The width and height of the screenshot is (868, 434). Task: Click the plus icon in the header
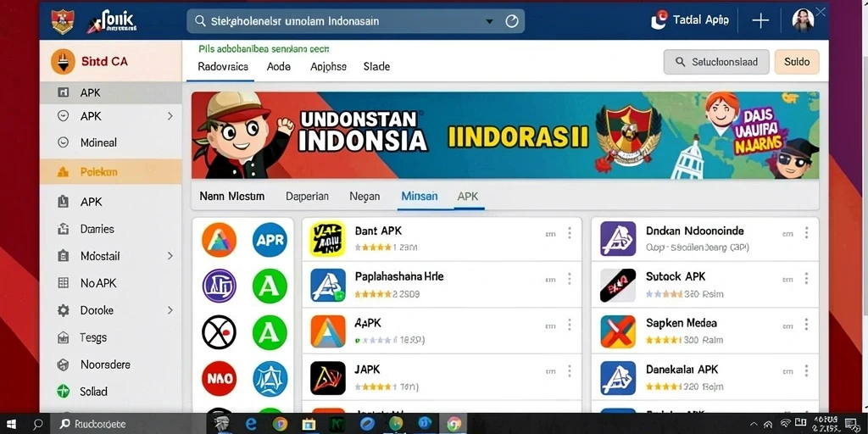[760, 21]
